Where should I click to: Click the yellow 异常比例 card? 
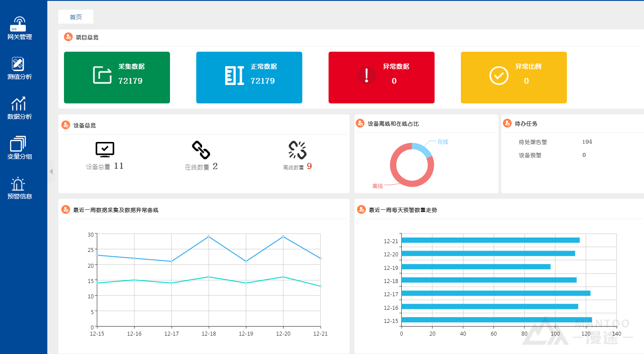pos(514,78)
